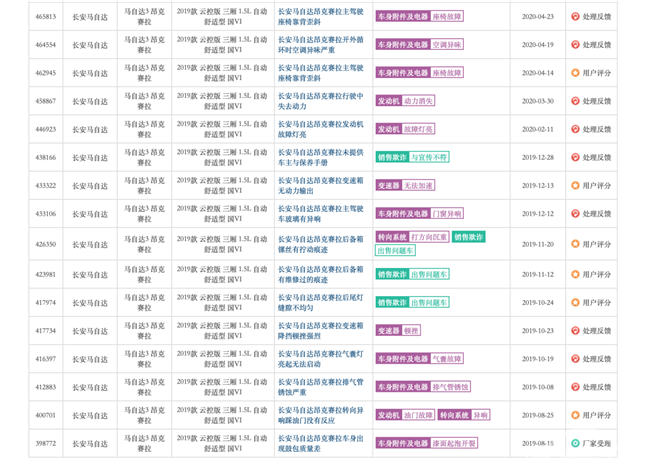Click 马自达3 昂克赛拉 model cell in row 446923

(x=144, y=129)
